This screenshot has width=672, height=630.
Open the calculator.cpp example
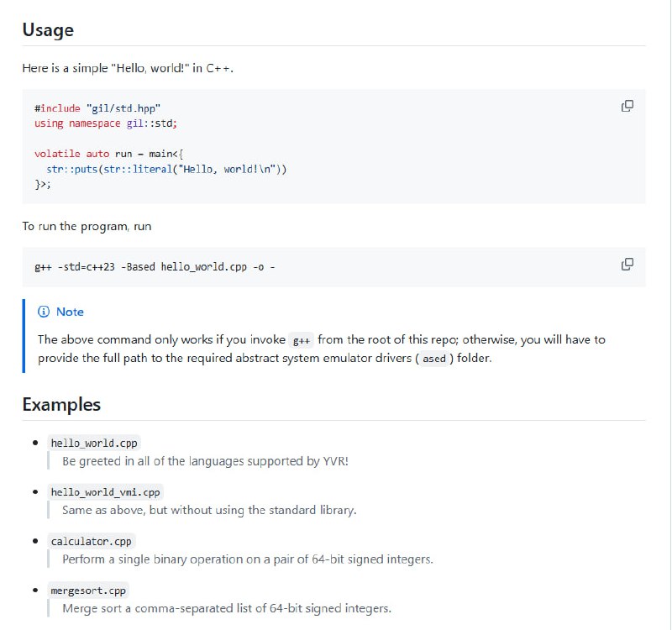coord(91,541)
